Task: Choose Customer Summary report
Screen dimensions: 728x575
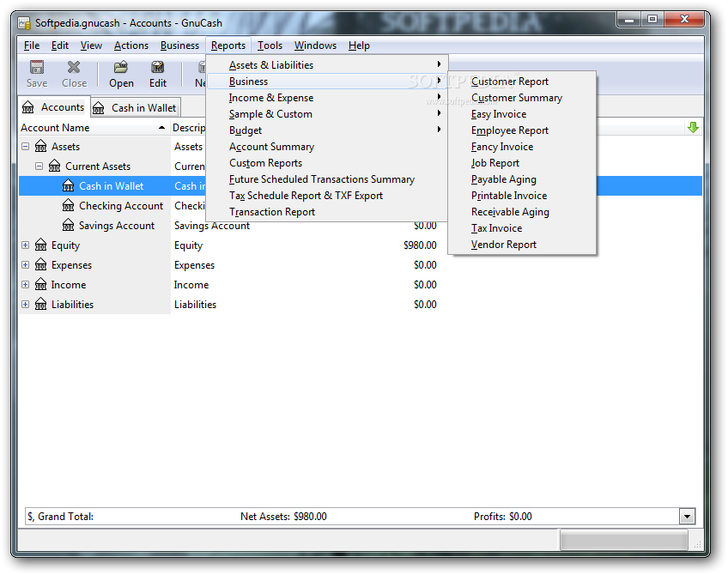Action: 522,98
